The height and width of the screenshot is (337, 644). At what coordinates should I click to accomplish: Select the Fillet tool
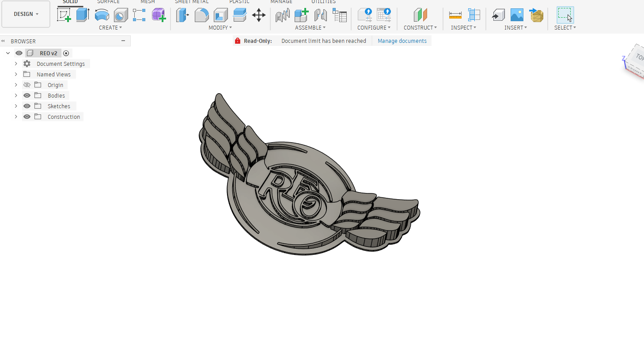pyautogui.click(x=201, y=15)
